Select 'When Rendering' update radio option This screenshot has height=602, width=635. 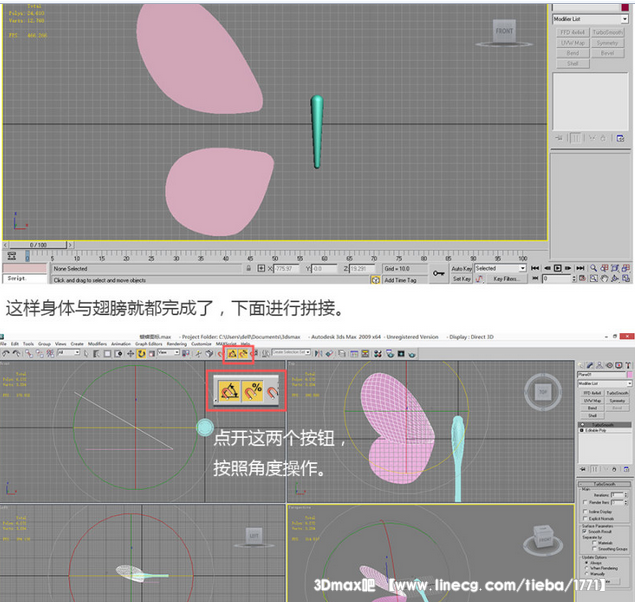click(x=586, y=568)
